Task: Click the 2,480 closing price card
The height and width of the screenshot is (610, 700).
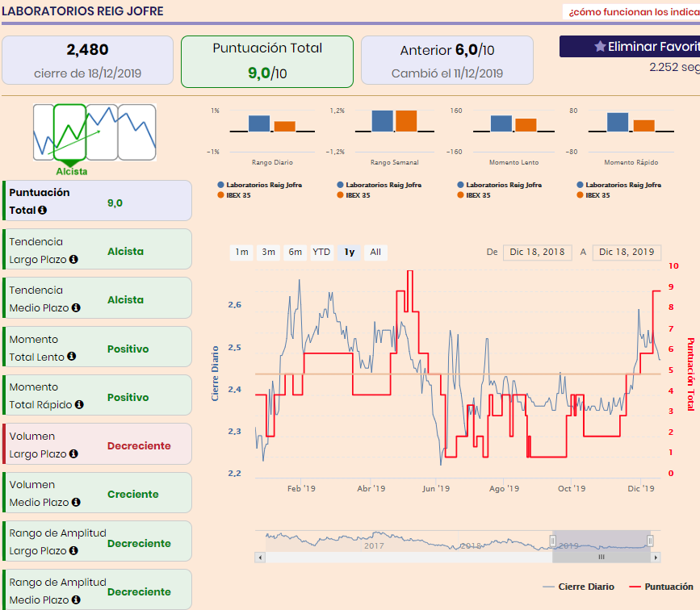Action: coord(87,61)
